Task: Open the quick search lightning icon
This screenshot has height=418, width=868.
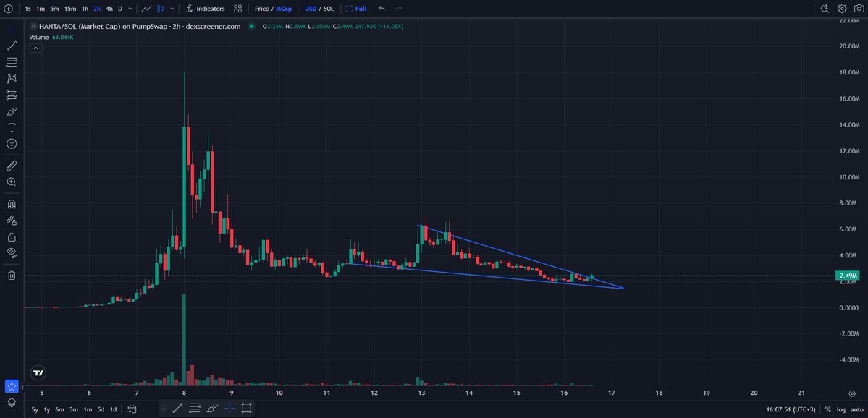Action: coord(825,9)
